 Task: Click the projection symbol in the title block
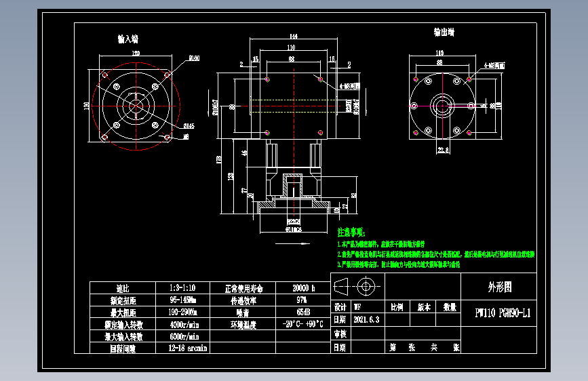click(x=357, y=287)
